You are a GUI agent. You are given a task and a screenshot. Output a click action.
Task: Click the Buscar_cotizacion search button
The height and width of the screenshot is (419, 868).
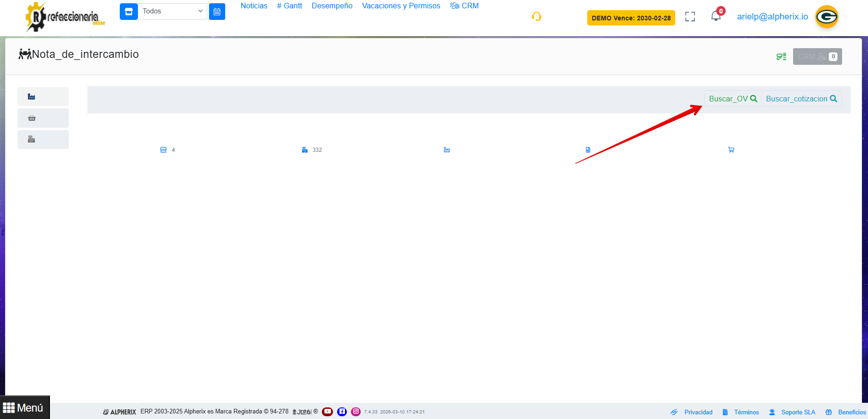(x=801, y=99)
